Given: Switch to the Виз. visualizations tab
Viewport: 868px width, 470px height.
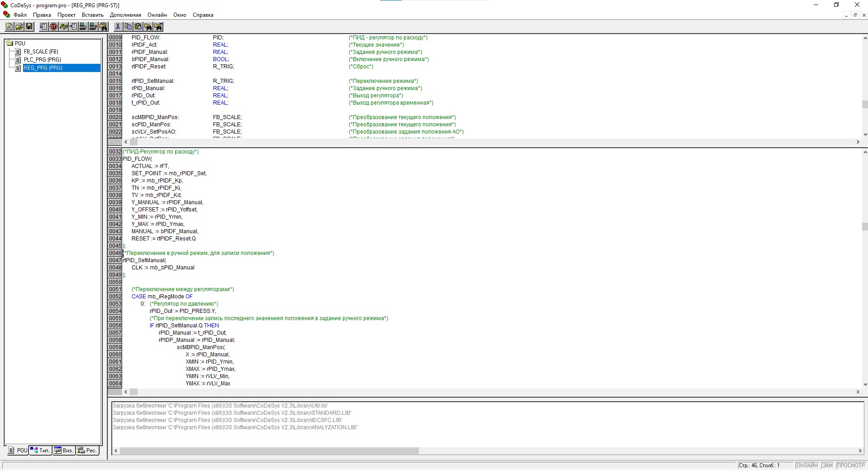Looking at the screenshot, I should pos(64,451).
